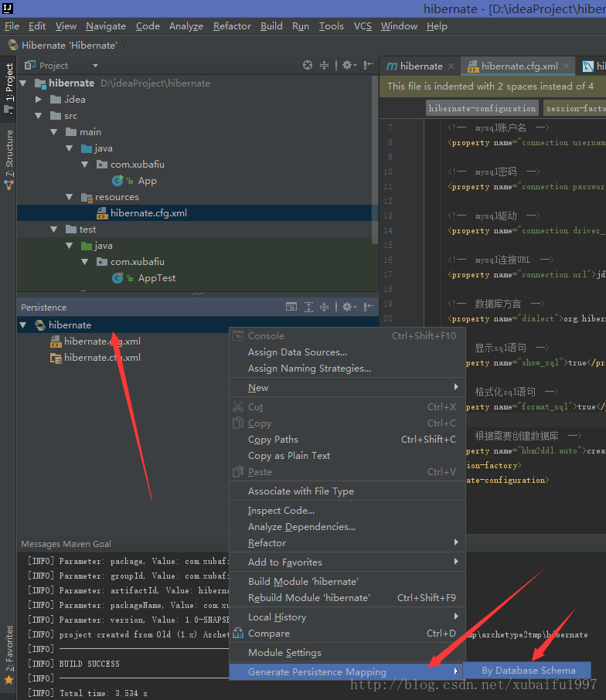Collapse the hibernate project root node
606x700 pixels.
click(24, 83)
